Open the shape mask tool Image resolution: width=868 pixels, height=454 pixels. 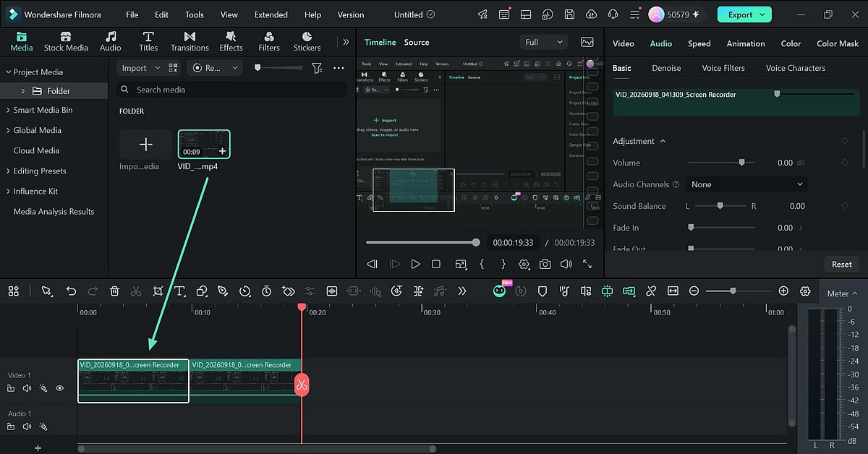coord(202,291)
